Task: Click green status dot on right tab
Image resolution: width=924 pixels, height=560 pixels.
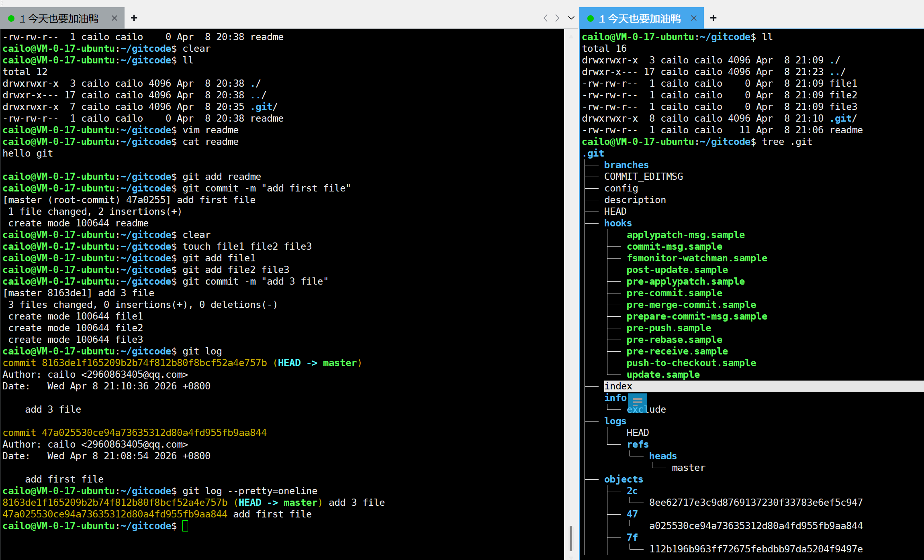Action: click(590, 18)
